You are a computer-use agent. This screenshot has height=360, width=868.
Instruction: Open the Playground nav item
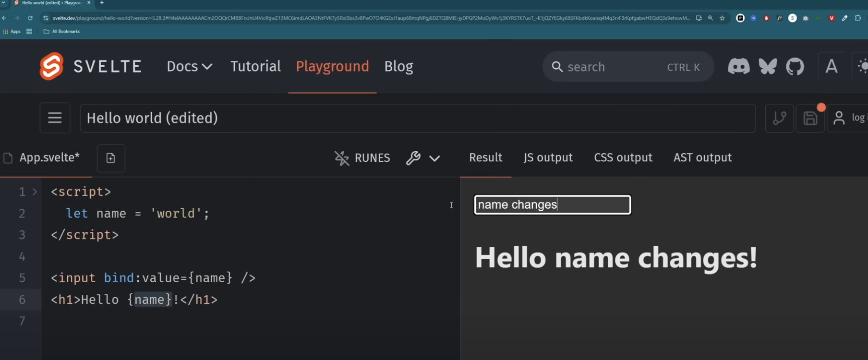coord(332,66)
